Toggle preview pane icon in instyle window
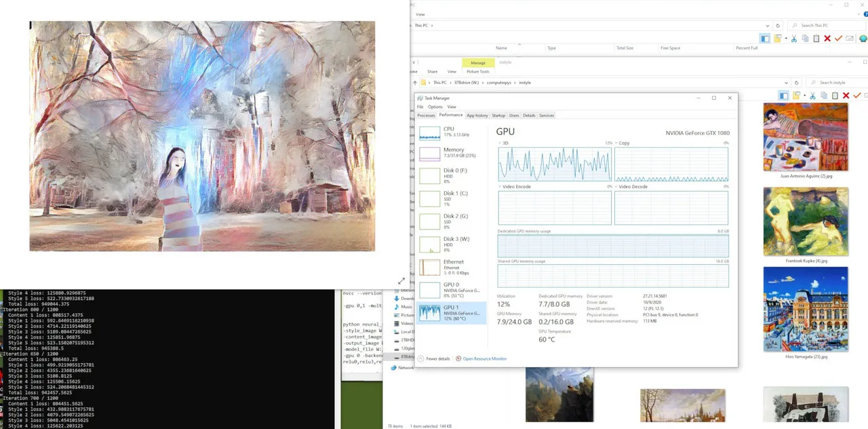 [783, 96]
